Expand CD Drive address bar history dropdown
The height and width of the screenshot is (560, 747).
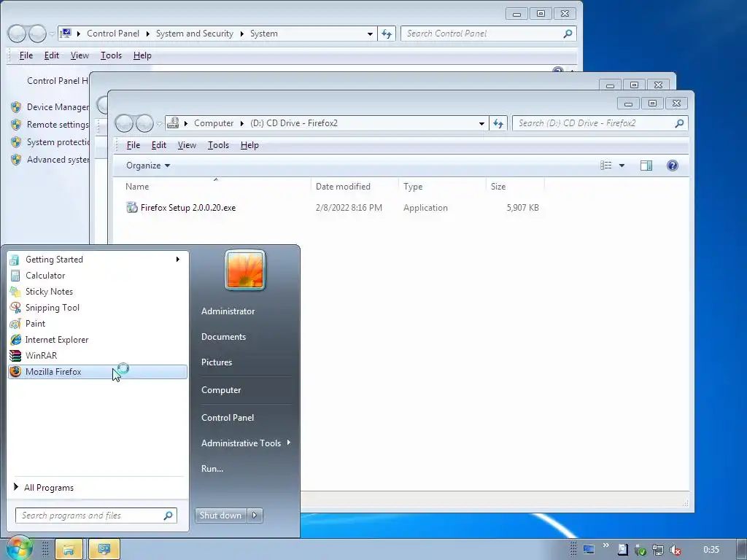point(481,124)
